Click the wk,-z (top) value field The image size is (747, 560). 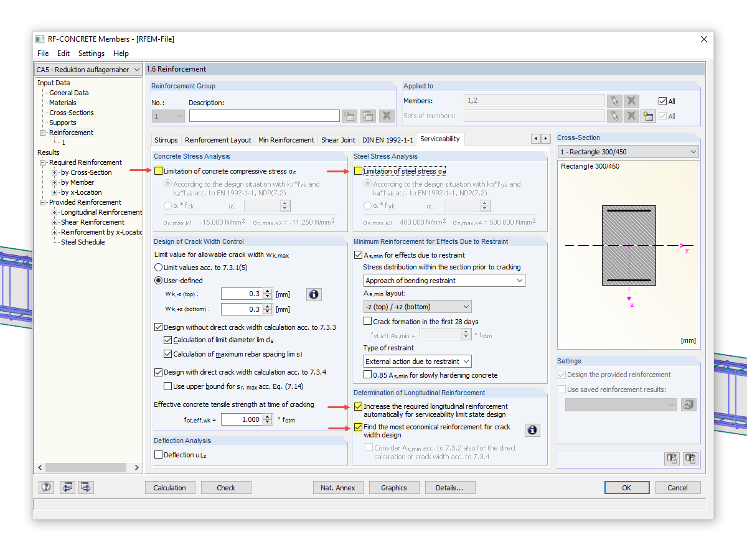242,294
